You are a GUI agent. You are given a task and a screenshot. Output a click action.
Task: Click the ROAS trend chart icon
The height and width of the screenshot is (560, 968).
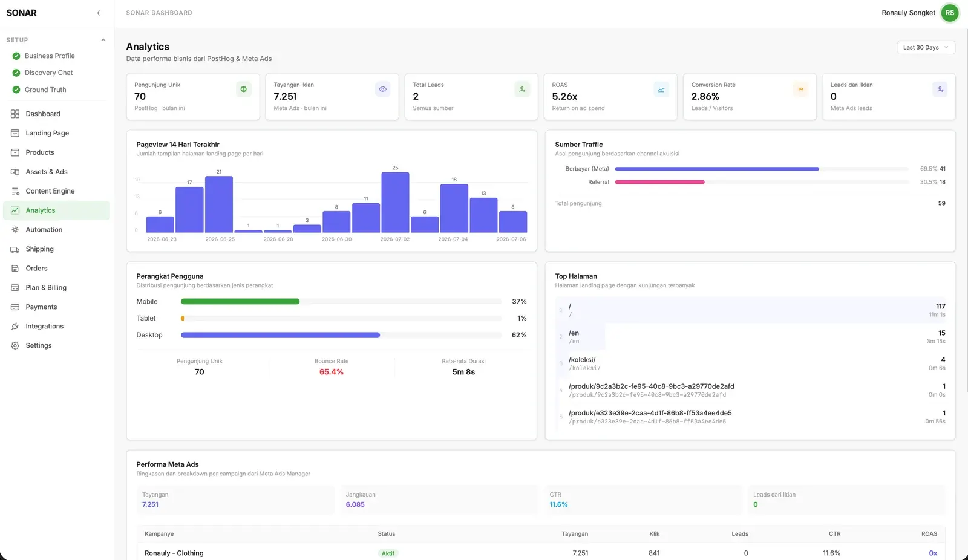(x=661, y=90)
